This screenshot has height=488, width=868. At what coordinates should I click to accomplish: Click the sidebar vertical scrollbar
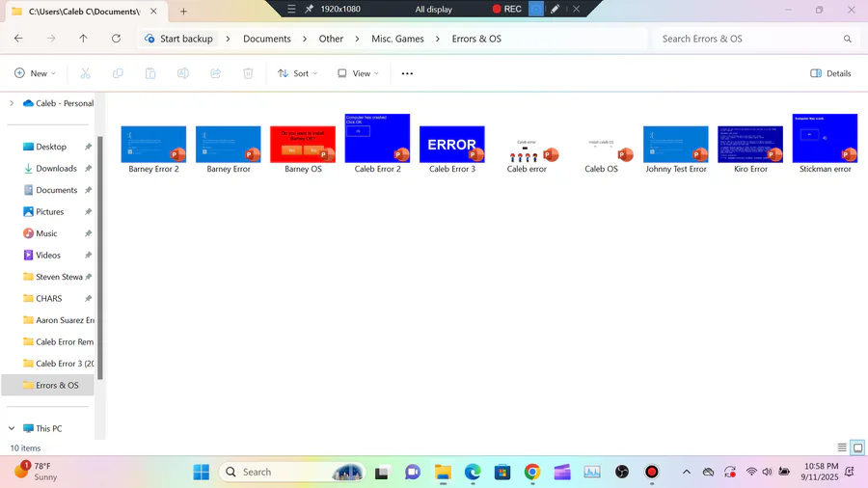(x=100, y=258)
